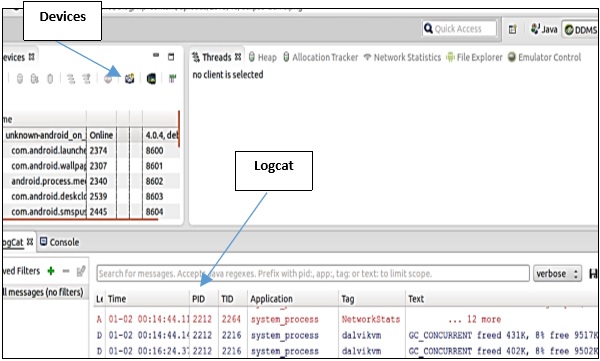This screenshot has height=361, width=600.
Task: Start method profiling from the Devices toolbar
Action: [x=86, y=78]
